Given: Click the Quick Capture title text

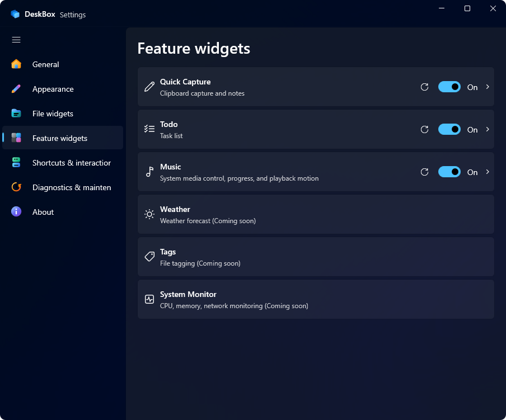Looking at the screenshot, I should [185, 82].
